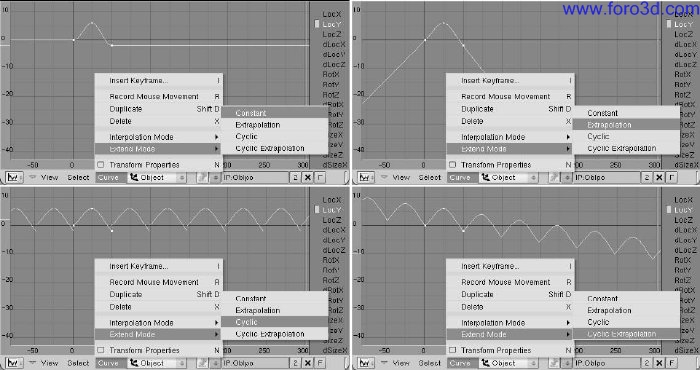The image size is (700, 370).
Task: Click the user count 2 button, top-left panel
Action: coord(296,178)
